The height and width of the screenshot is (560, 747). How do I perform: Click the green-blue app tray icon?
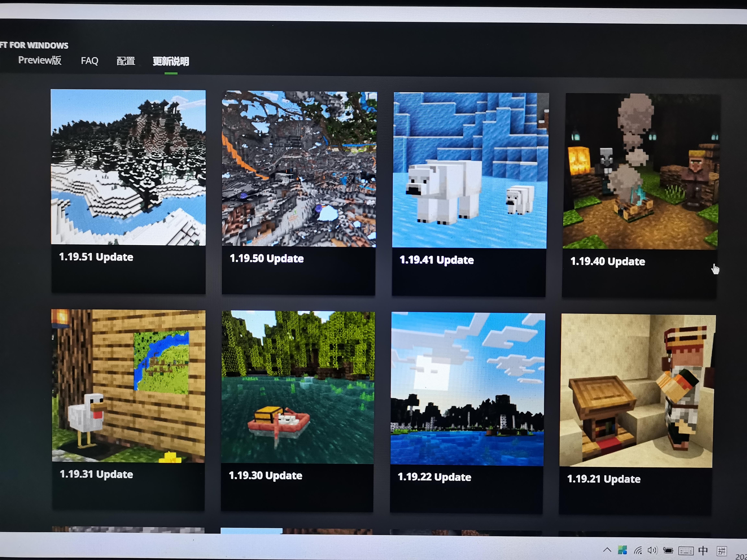(622, 550)
